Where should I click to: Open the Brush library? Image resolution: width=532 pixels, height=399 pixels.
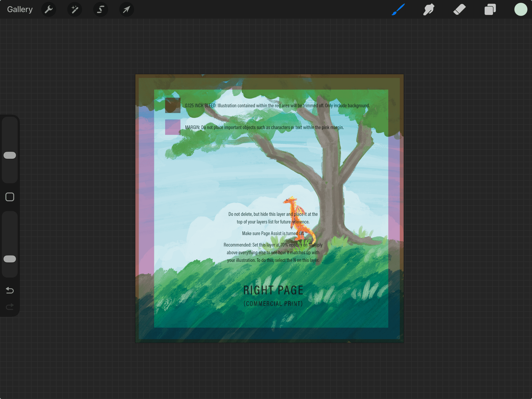tap(398, 9)
